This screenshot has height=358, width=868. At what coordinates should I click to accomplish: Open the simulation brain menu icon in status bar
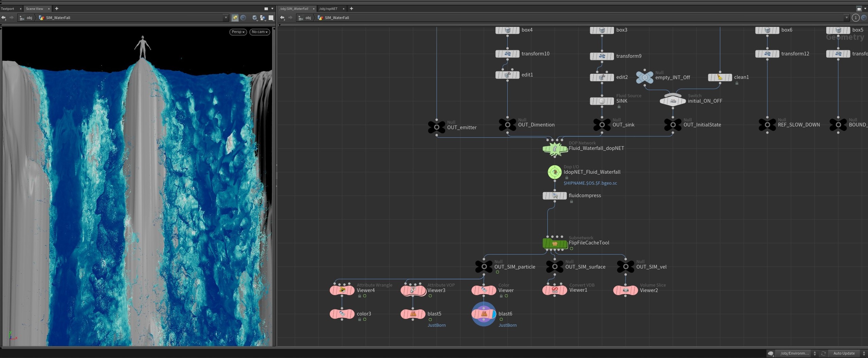(771, 354)
